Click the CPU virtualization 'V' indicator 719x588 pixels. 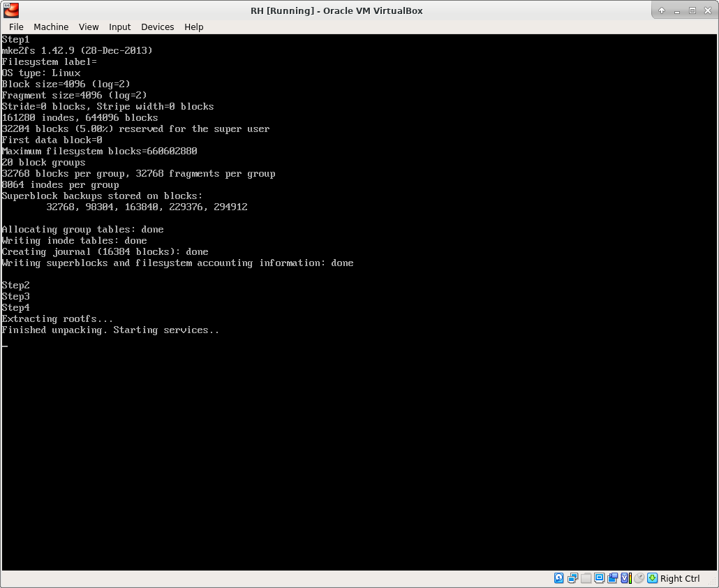(x=625, y=578)
